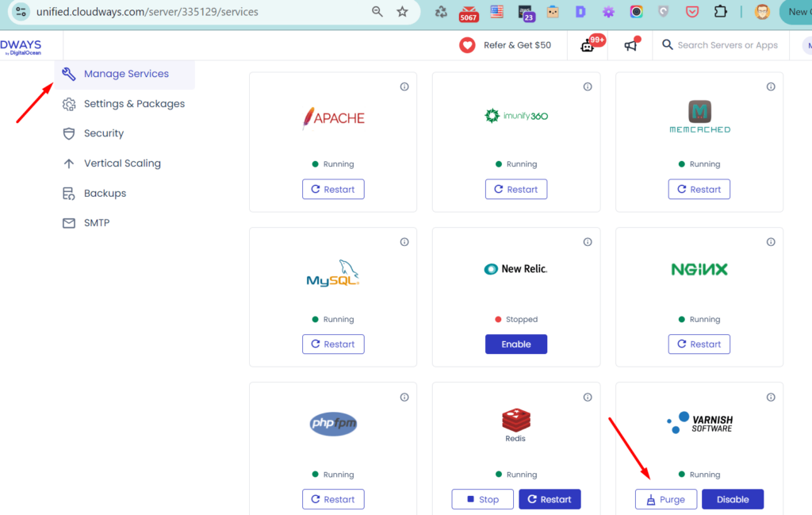
Task: Go to Vertical Scaling section
Action: point(122,163)
